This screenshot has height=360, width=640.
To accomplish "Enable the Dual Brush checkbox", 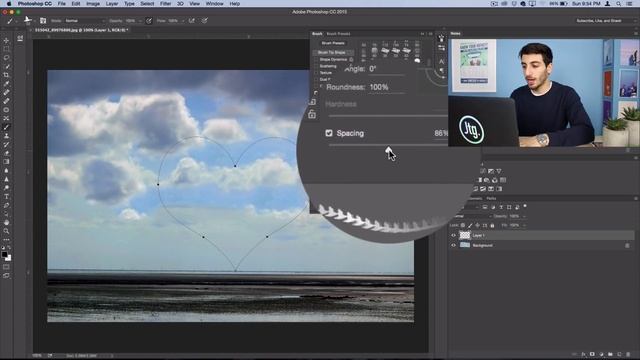I will tap(316, 79).
